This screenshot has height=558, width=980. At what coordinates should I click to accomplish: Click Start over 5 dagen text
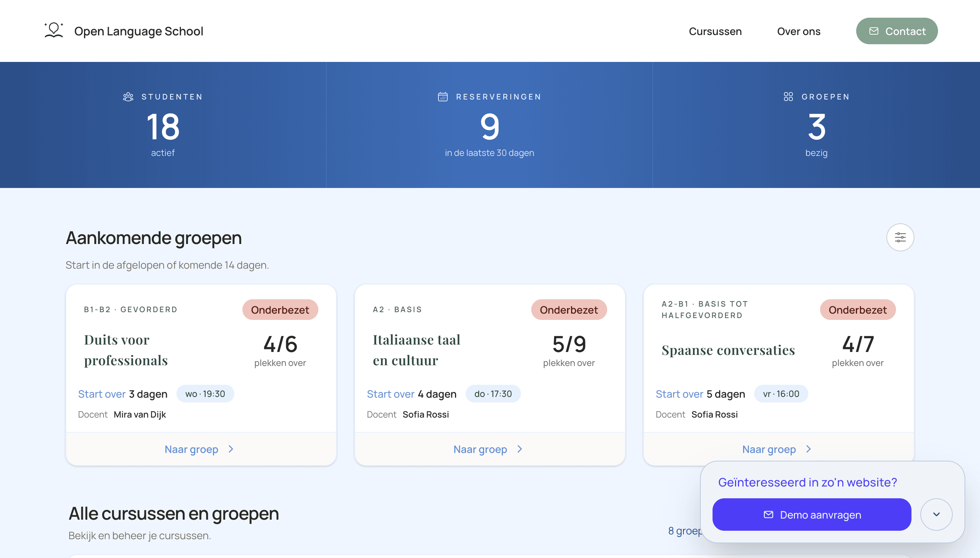[x=700, y=394]
